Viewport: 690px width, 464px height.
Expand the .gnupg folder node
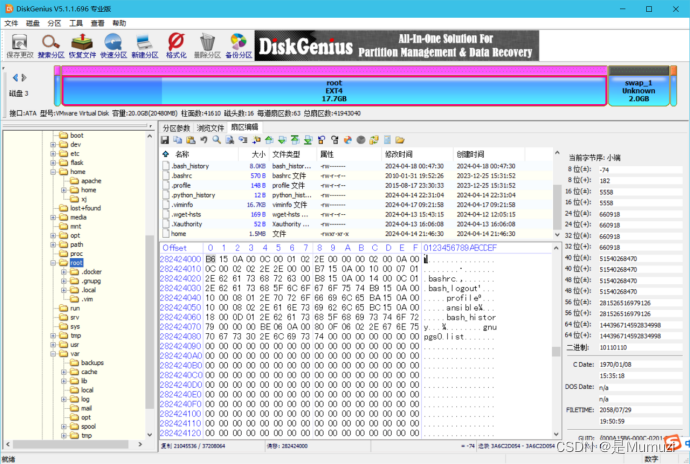tap(64, 281)
